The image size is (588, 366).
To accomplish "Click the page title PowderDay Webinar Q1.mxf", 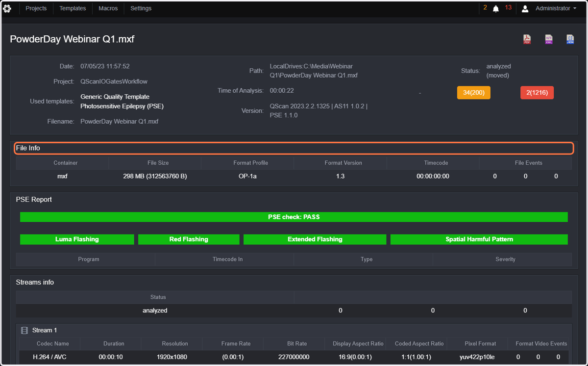I will (x=72, y=39).
